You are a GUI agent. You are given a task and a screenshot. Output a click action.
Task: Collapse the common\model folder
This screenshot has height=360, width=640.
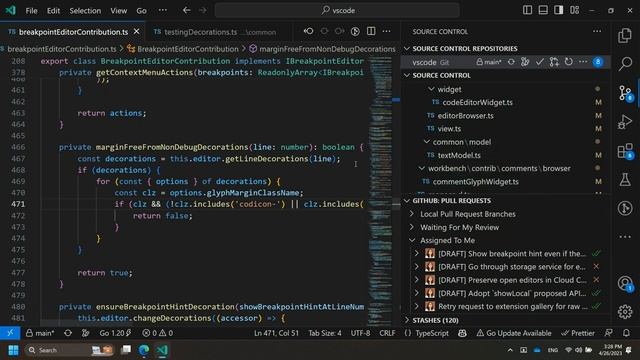(461, 142)
